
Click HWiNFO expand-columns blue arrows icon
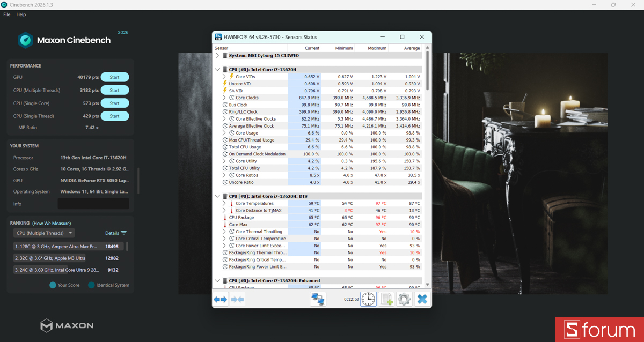coord(221,300)
